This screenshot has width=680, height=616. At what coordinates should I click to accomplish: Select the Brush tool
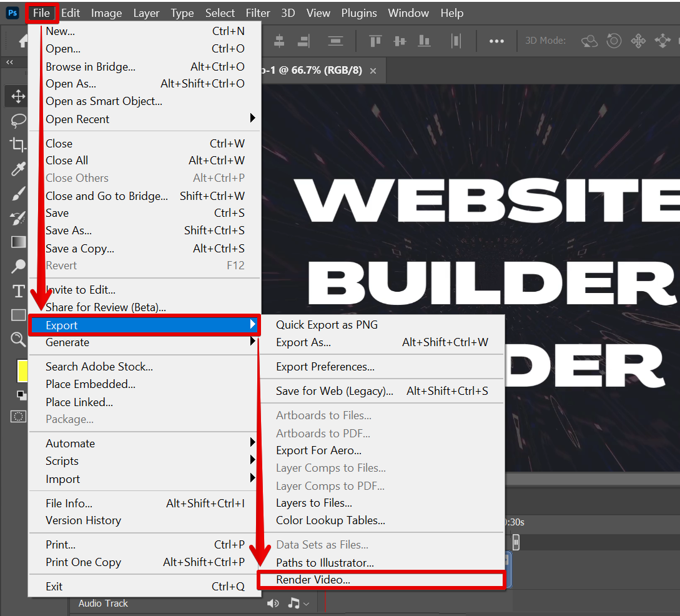point(17,194)
